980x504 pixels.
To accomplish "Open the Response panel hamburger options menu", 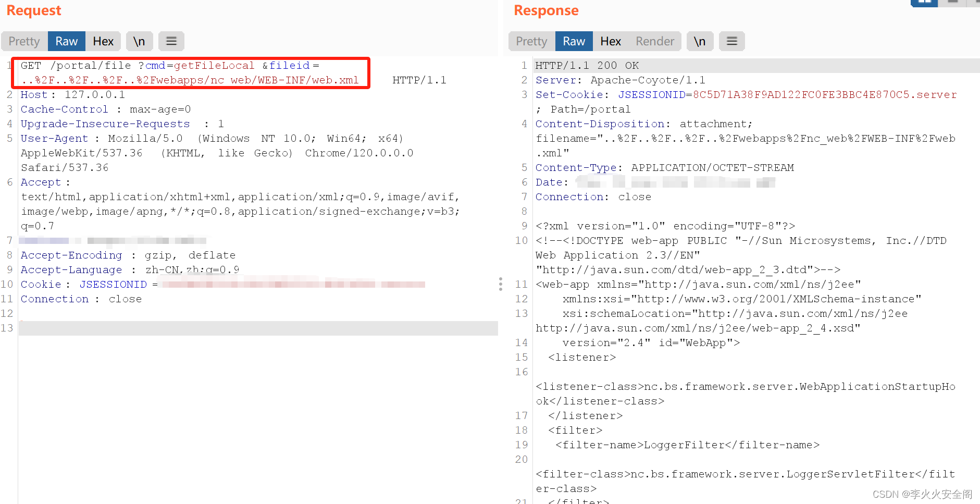I will [732, 41].
